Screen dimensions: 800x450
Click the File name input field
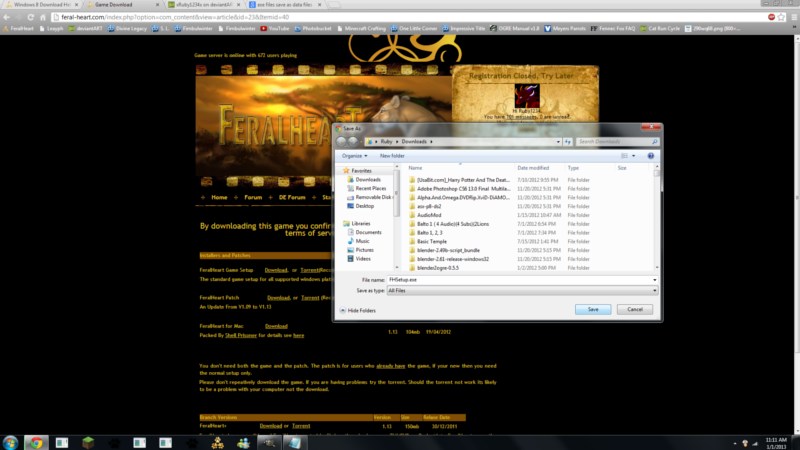point(519,280)
